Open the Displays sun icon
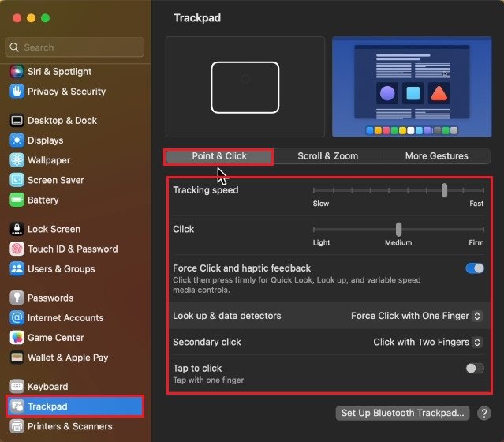 (x=17, y=140)
